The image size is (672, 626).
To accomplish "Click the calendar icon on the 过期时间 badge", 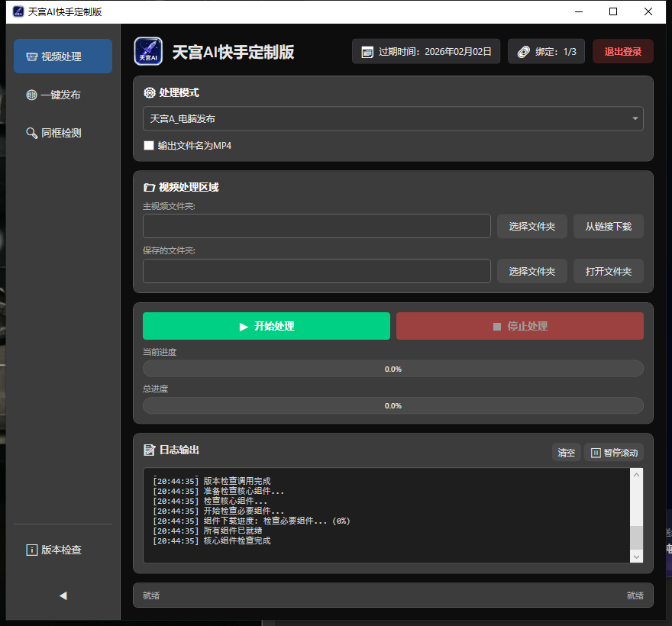I will pyautogui.click(x=369, y=51).
